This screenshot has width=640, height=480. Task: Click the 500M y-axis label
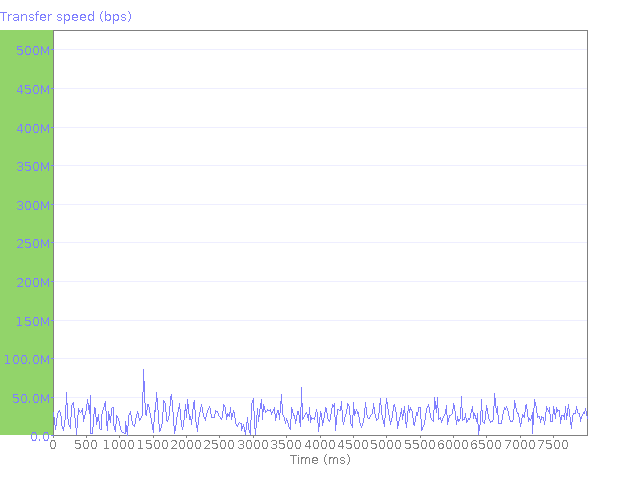tap(33, 51)
